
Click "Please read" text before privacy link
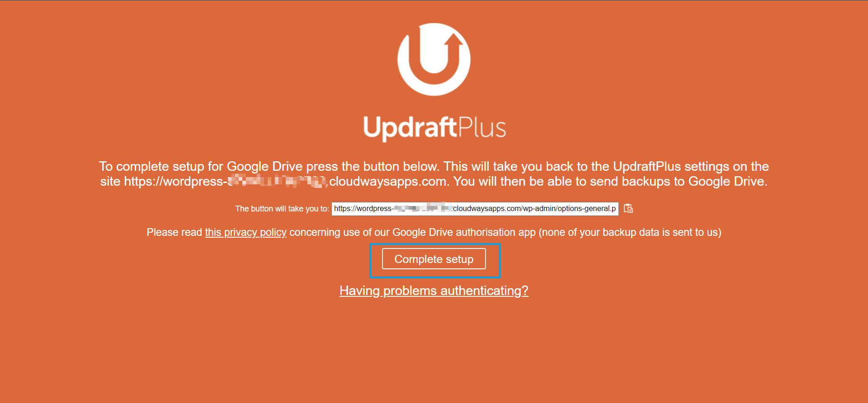pyautogui.click(x=174, y=232)
